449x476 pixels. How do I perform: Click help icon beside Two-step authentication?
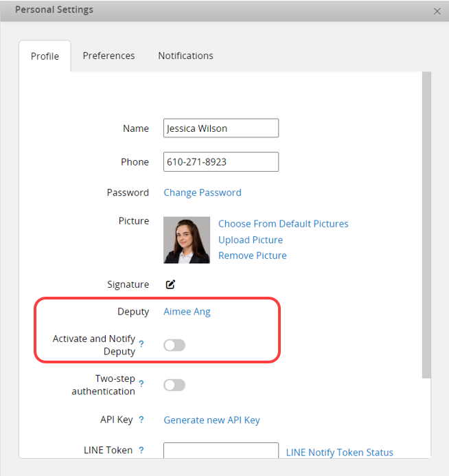pos(141,384)
